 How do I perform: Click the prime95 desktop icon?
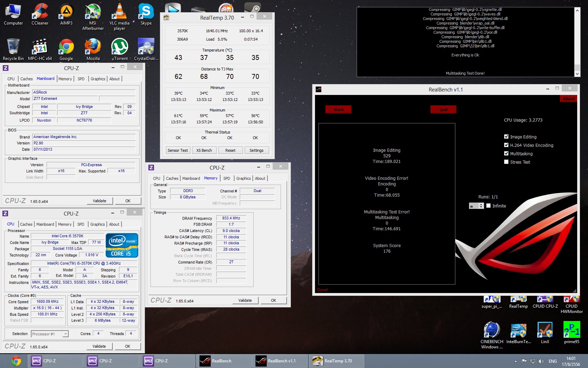(x=572, y=333)
